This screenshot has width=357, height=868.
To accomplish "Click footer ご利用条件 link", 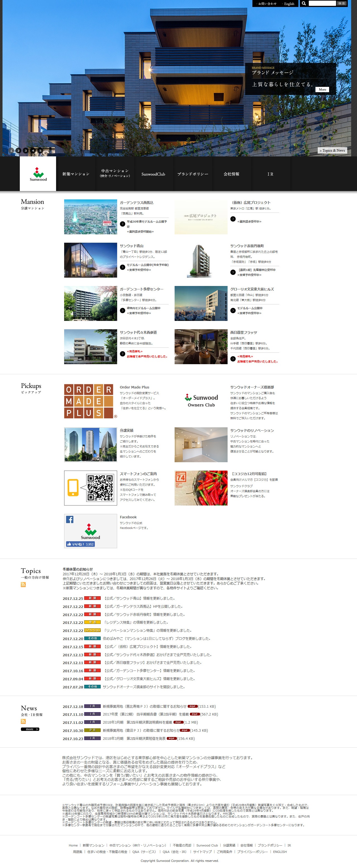I will pos(225,852).
